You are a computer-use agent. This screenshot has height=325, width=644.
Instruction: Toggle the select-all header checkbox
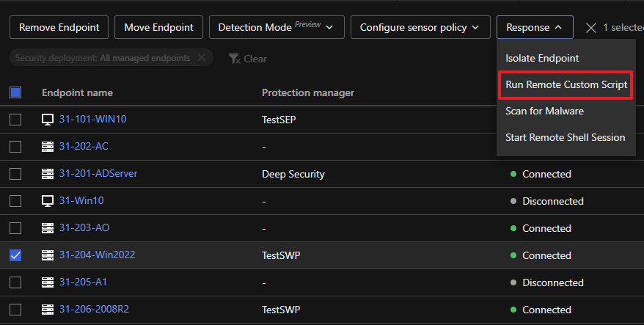tap(15, 92)
